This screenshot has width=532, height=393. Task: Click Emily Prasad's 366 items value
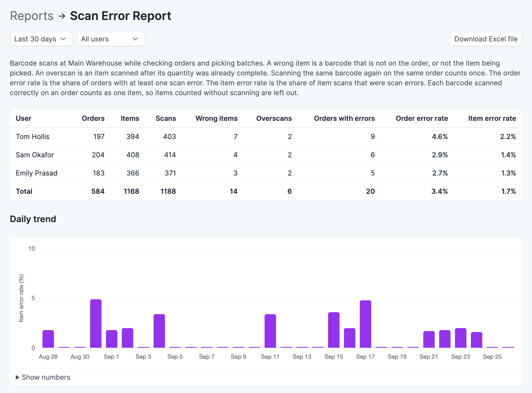point(133,173)
